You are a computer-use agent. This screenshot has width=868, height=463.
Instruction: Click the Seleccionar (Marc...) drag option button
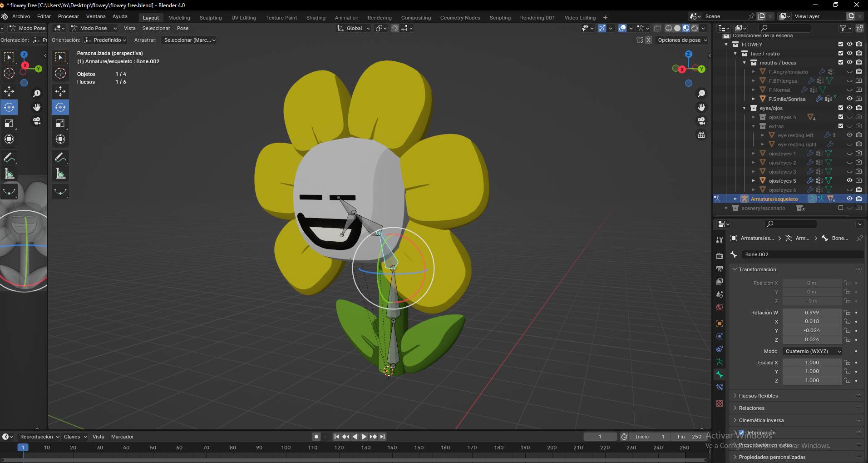[188, 40]
